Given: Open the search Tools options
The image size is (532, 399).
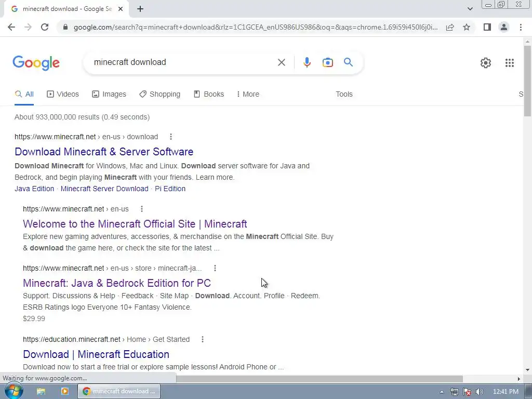Looking at the screenshot, I should (344, 95).
